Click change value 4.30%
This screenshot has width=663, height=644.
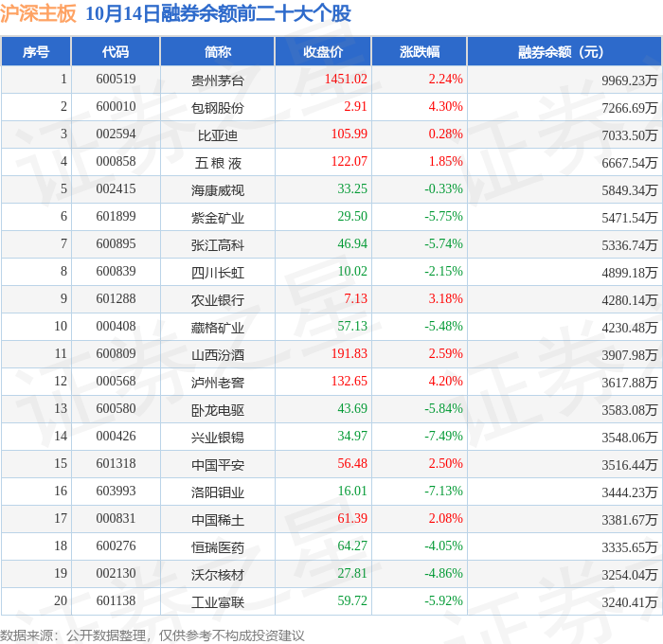click(446, 107)
